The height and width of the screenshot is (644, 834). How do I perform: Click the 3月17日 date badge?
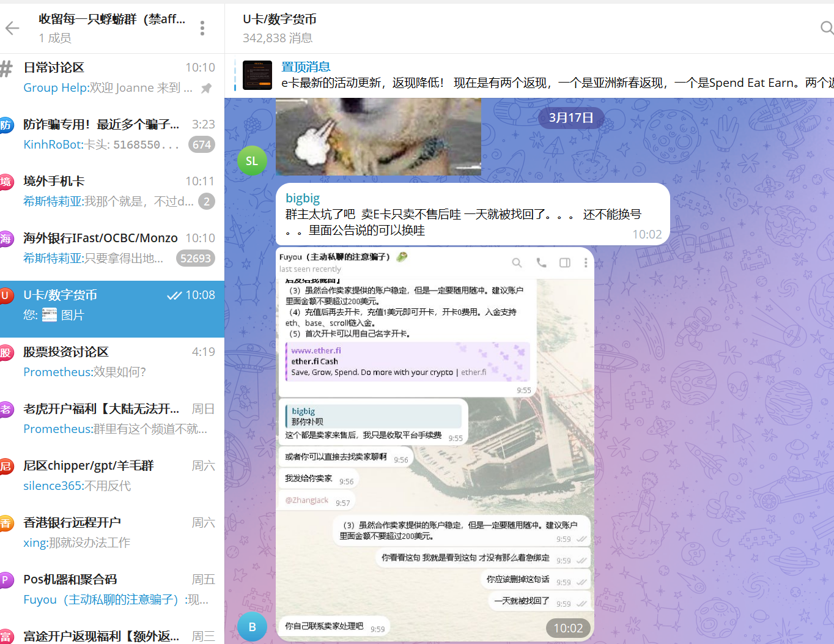click(570, 117)
